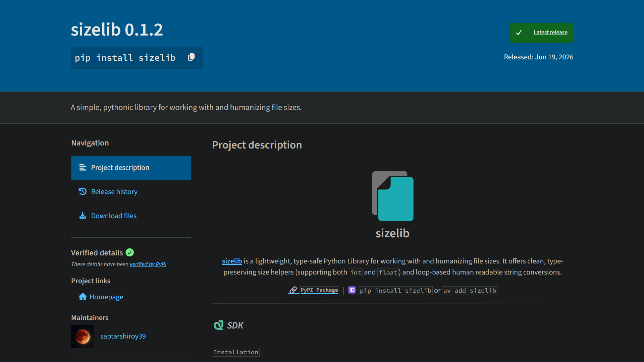Follow the verified by PyPI link
Viewport: 644px width, 362px height.
click(x=148, y=264)
